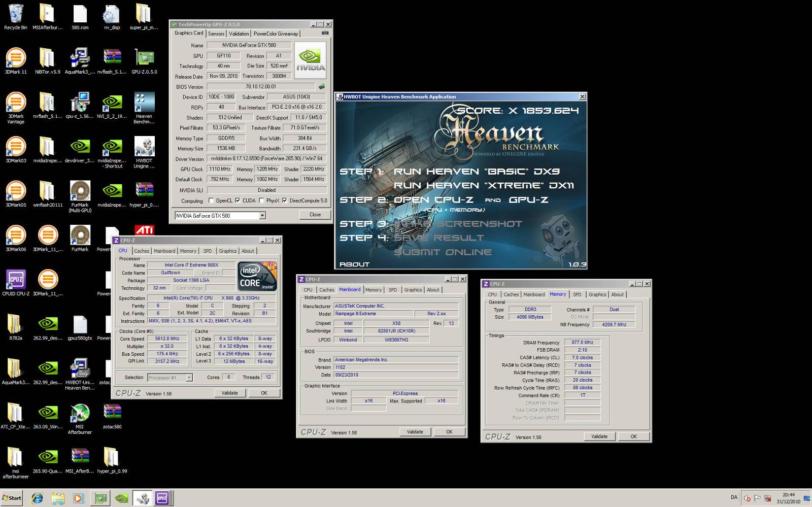This screenshot has width=812, height=507.
Task: Click About in HWBOT Heaven app
Action: tap(354, 264)
